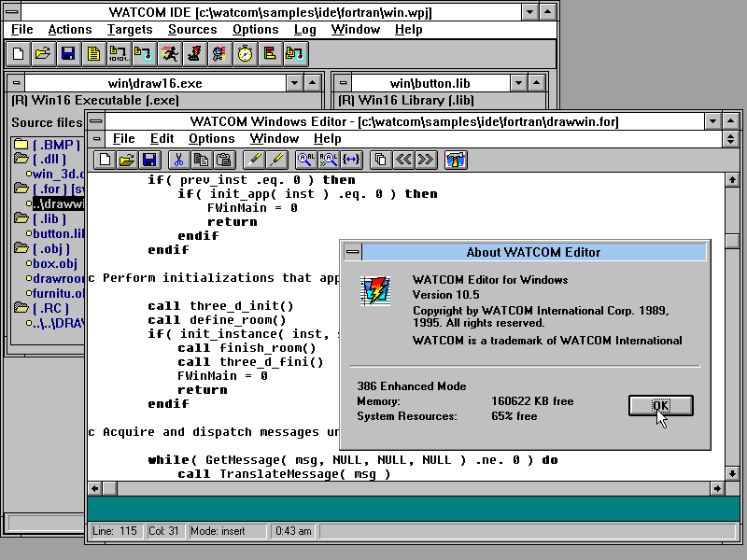Collapse the (.obj) folder in source tree
Screen dimensions: 747x560
[21, 247]
